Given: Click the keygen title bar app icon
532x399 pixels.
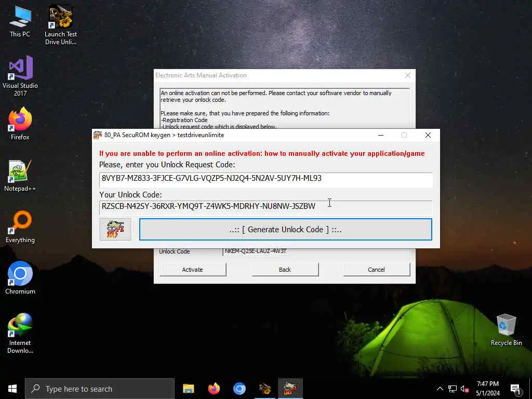Looking at the screenshot, I should (x=98, y=135).
